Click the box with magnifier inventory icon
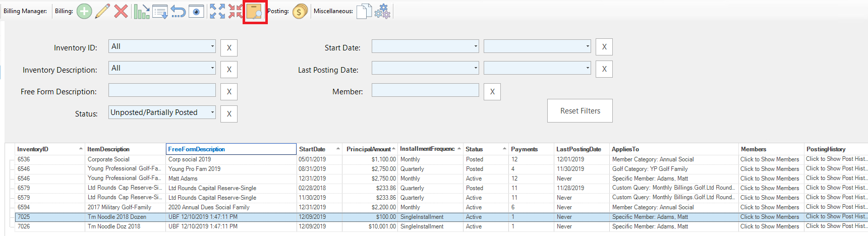Screen dimensions: 868x236 [x=255, y=11]
